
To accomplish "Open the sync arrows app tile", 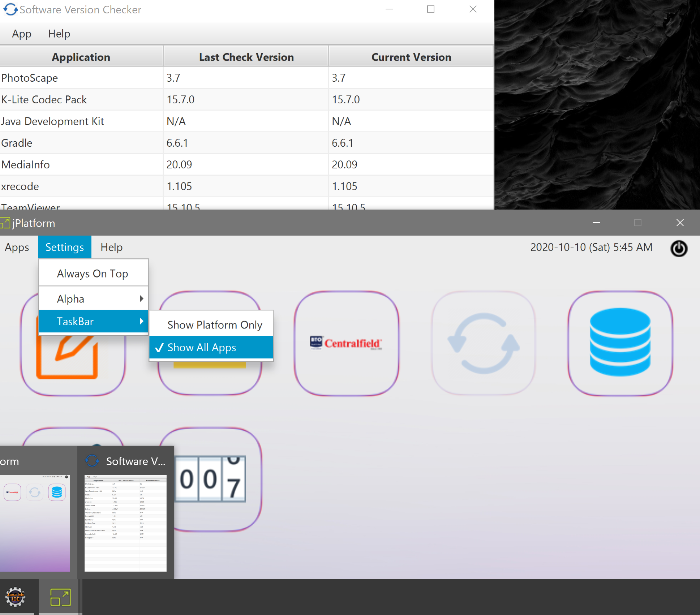I will click(483, 343).
